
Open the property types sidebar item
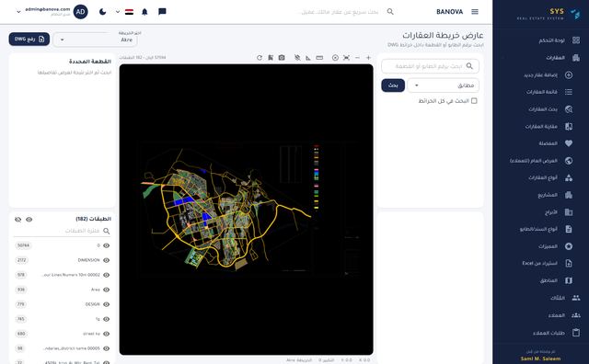tap(550, 178)
